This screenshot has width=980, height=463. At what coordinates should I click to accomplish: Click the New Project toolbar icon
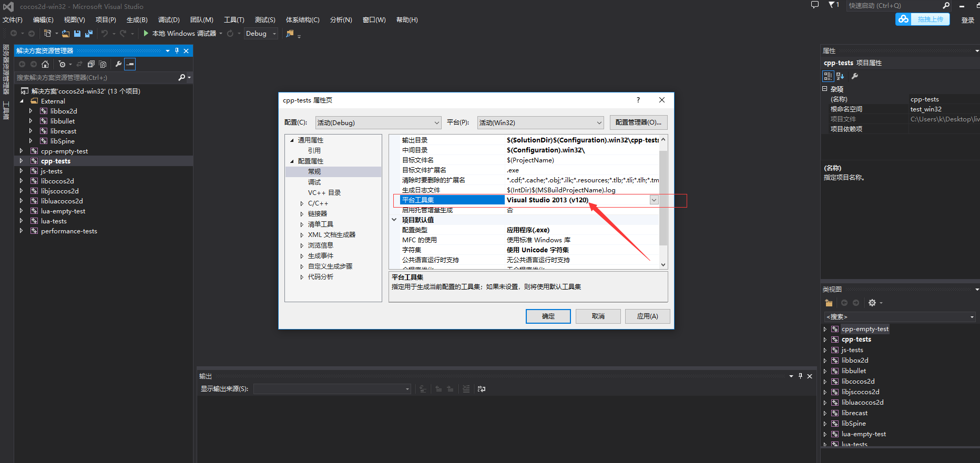point(47,33)
